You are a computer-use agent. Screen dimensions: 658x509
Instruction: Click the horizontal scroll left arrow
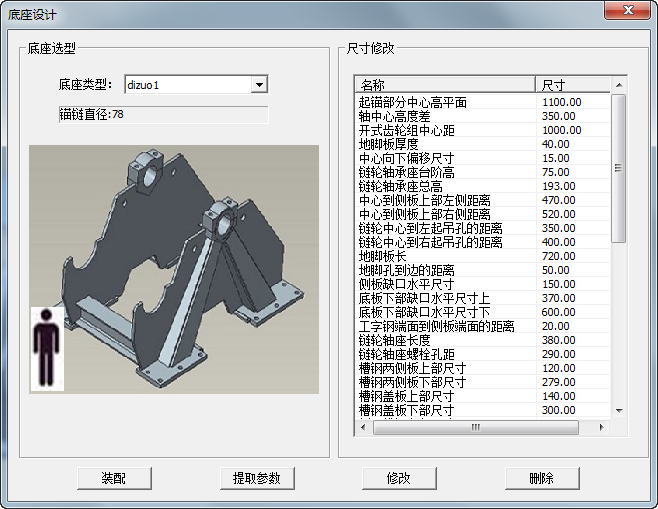point(364,427)
